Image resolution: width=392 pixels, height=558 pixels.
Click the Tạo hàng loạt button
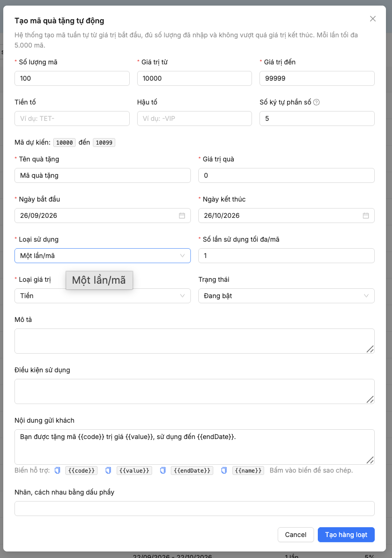[346, 535]
